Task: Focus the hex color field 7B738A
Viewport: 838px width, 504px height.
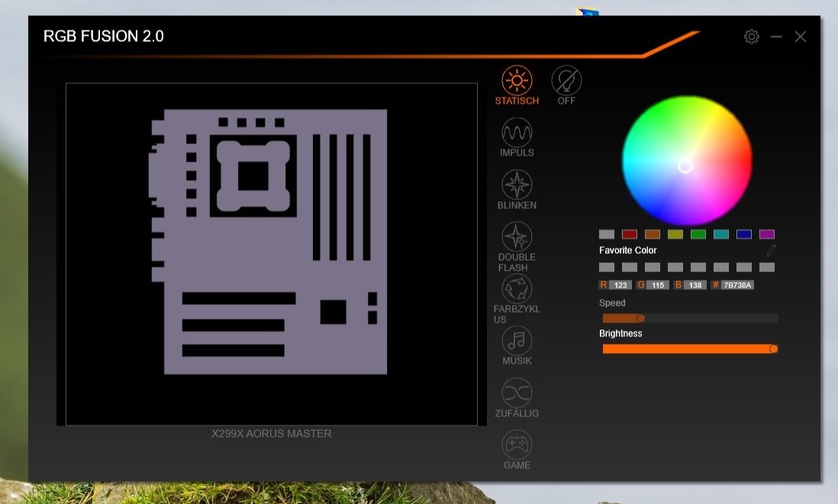Action: click(737, 285)
